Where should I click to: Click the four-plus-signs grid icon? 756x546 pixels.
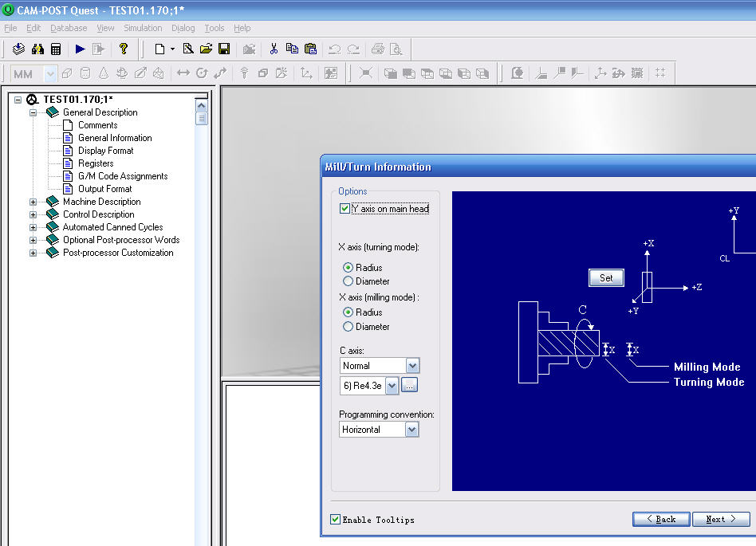(x=660, y=73)
